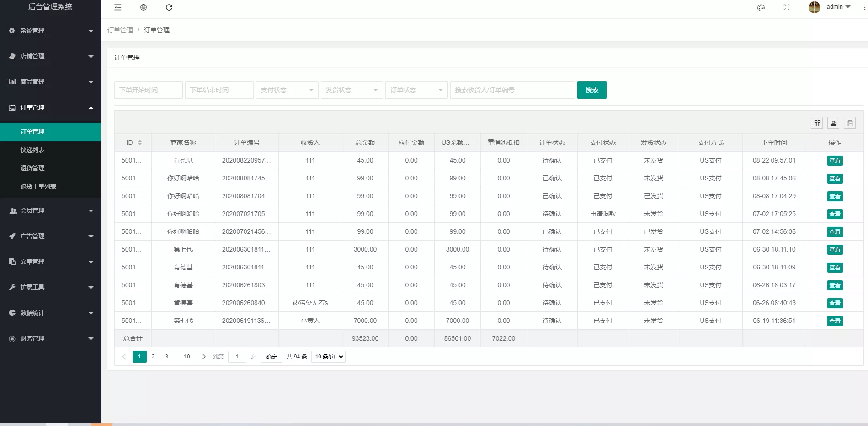This screenshot has height=426, width=868.
Task: Select 快递管理 from the order menu
Action: click(x=32, y=149)
